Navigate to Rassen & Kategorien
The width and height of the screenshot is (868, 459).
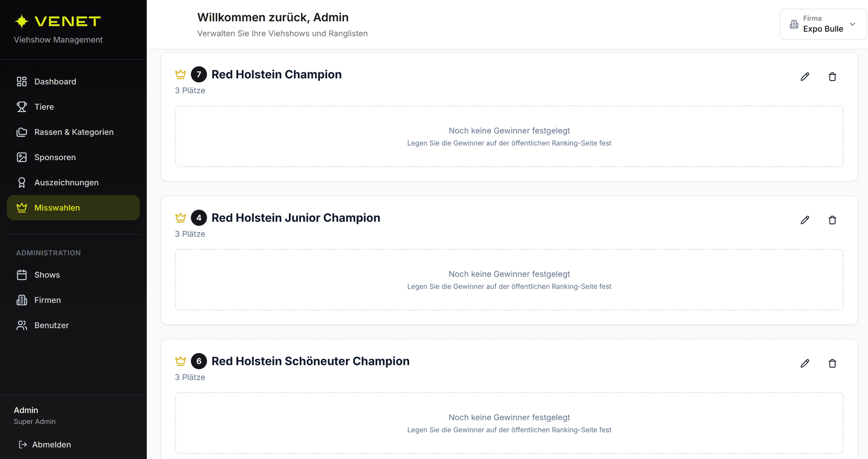click(74, 132)
